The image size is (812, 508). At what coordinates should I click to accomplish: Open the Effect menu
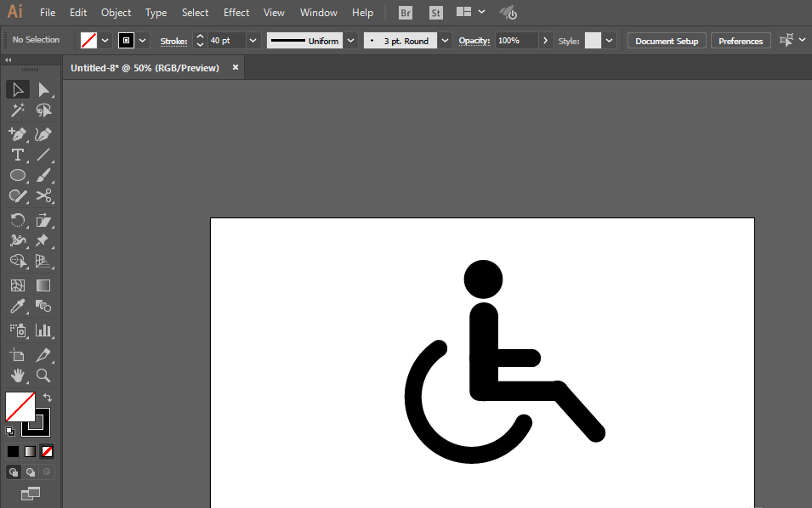tap(236, 13)
